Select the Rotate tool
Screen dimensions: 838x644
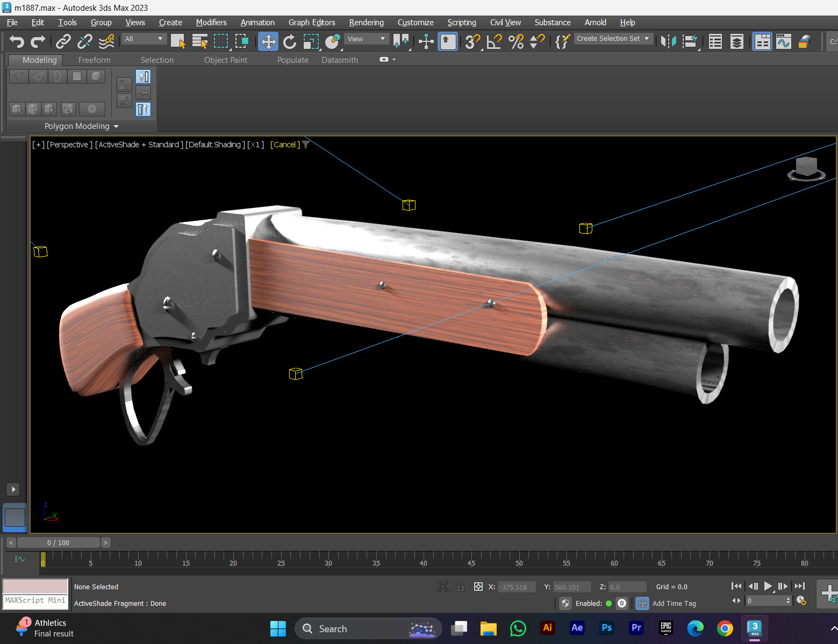(290, 41)
